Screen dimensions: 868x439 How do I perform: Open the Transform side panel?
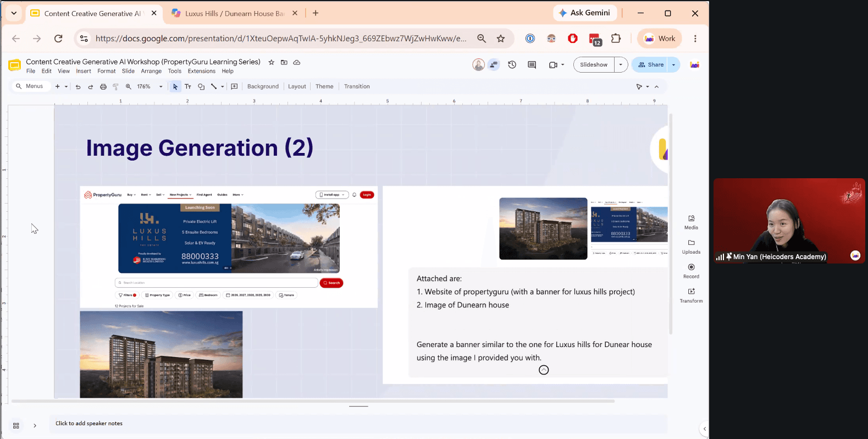692,295
